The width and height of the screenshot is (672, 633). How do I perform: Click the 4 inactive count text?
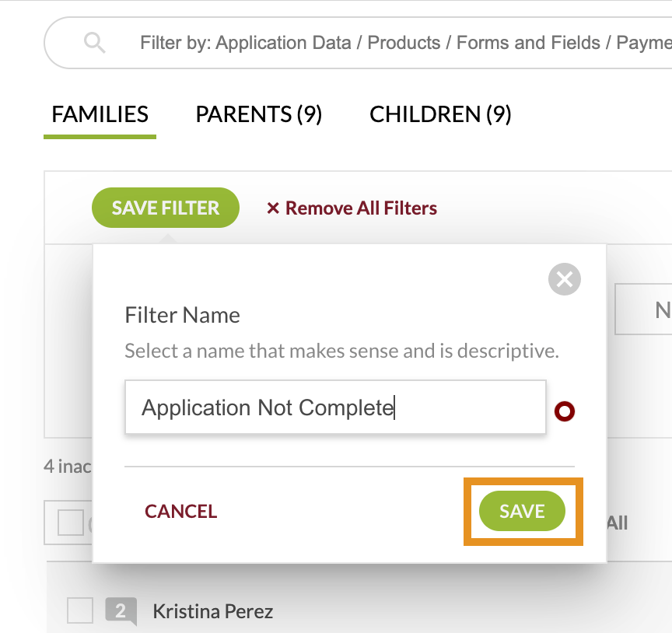(x=68, y=467)
